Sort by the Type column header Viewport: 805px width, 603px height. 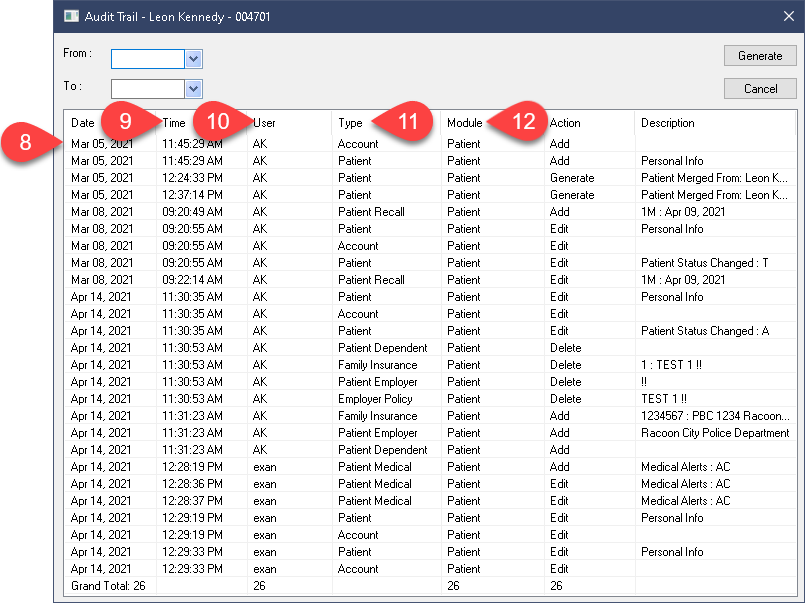[350, 123]
